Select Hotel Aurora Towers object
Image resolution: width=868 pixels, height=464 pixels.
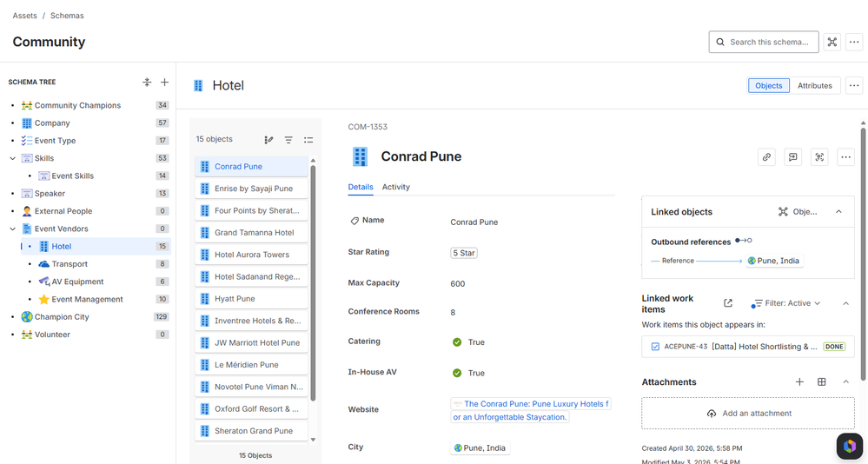[x=251, y=255]
